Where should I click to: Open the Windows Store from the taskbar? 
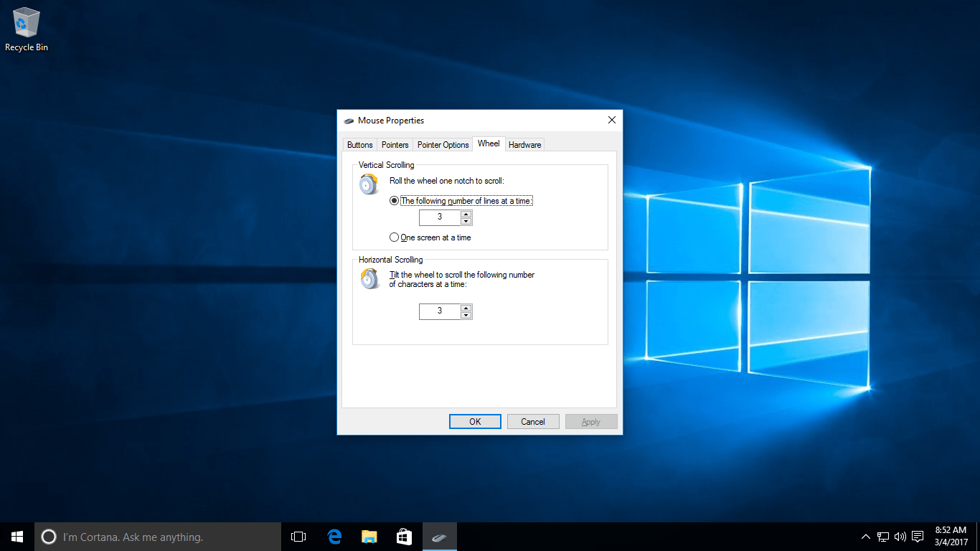[x=404, y=536]
